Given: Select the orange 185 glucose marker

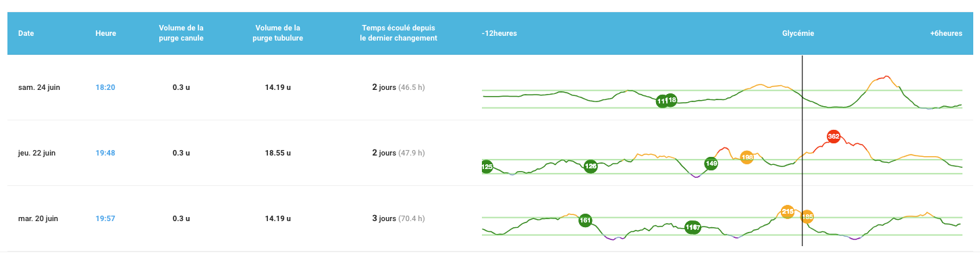Looking at the screenshot, I should click(x=807, y=217).
